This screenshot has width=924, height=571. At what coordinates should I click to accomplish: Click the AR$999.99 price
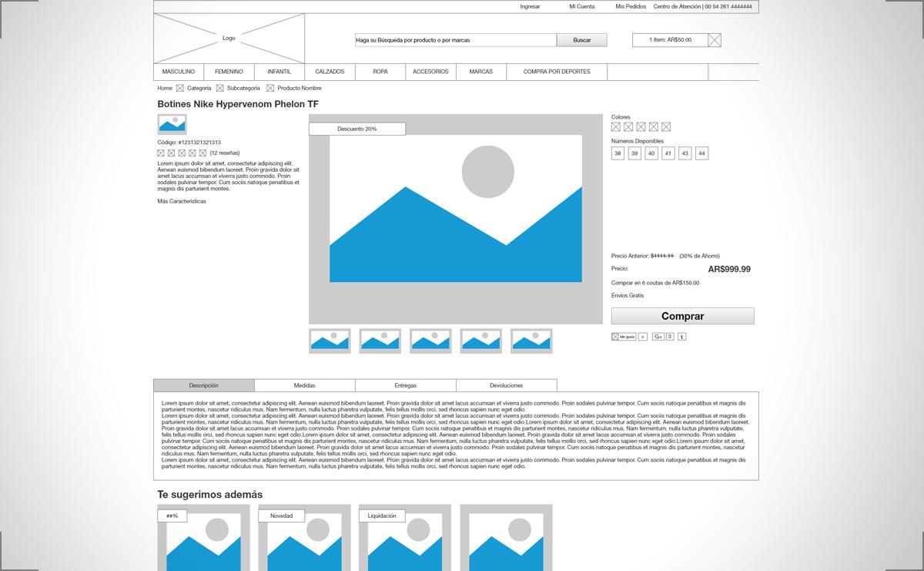[x=729, y=269]
